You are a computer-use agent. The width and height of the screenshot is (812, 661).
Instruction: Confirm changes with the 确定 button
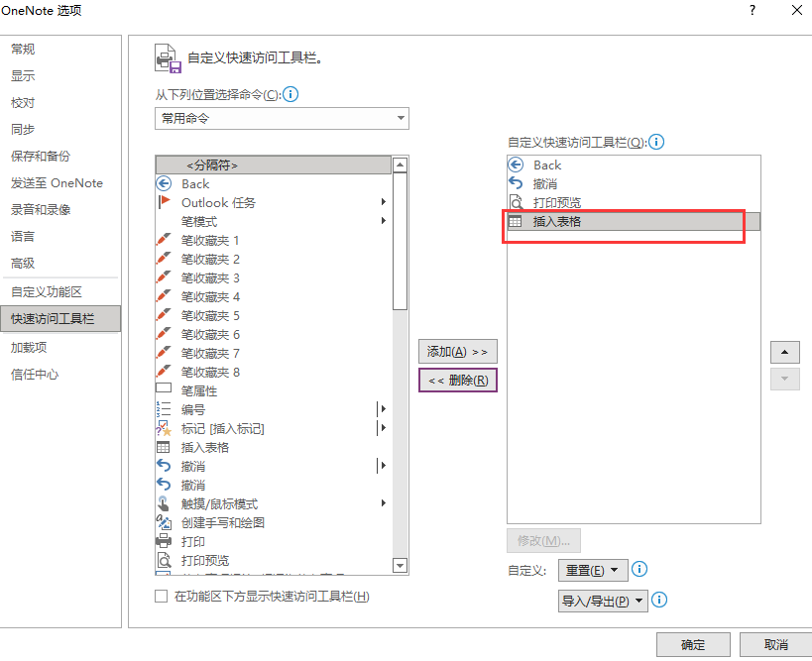[692, 644]
